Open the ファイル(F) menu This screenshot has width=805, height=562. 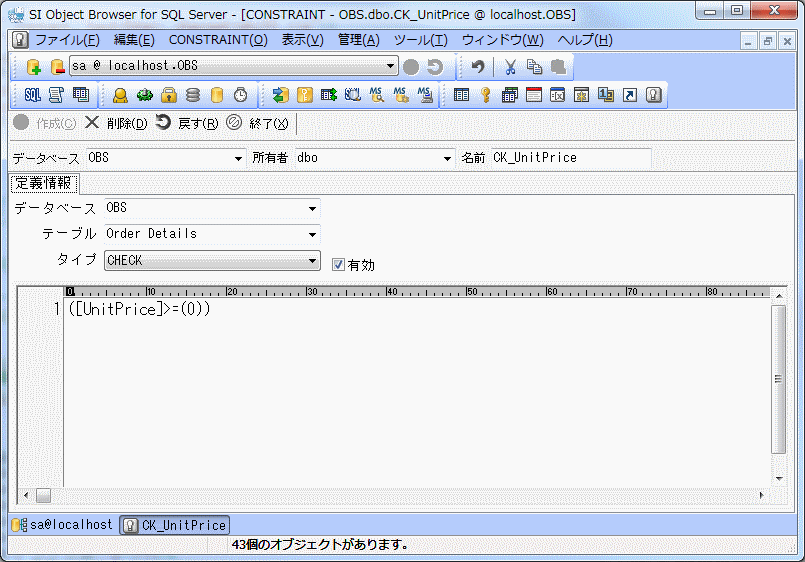[x=67, y=40]
